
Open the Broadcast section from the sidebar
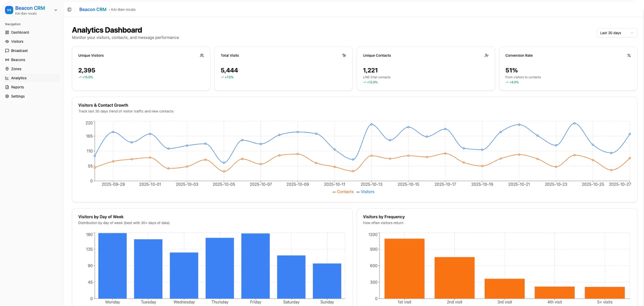pyautogui.click(x=7, y=50)
